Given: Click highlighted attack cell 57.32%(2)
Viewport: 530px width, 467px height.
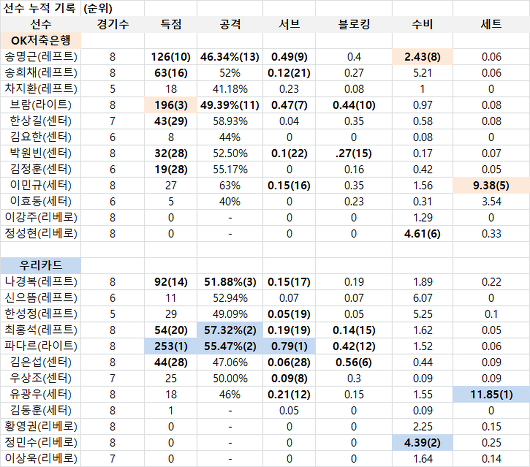Looking at the screenshot, I should tap(230, 330).
